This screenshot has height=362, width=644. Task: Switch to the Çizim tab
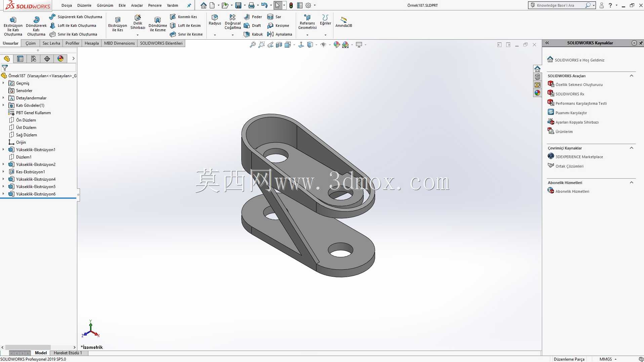coord(31,43)
